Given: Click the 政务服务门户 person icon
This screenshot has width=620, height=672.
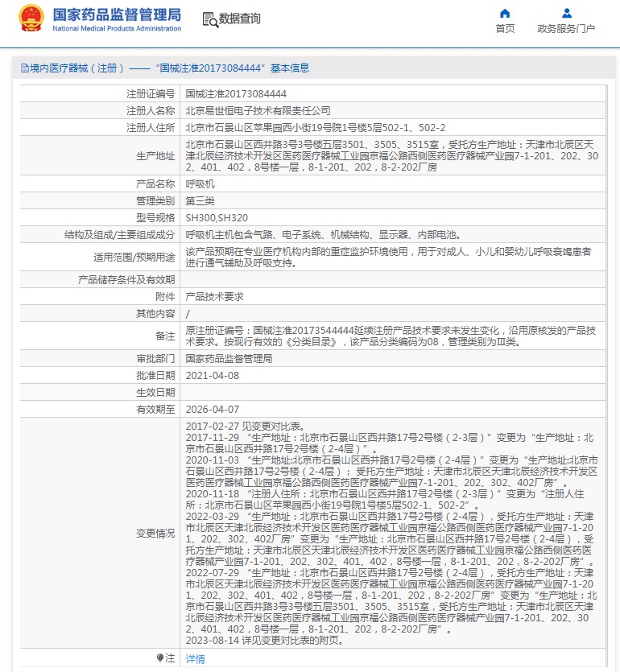Looking at the screenshot, I should (566, 13).
